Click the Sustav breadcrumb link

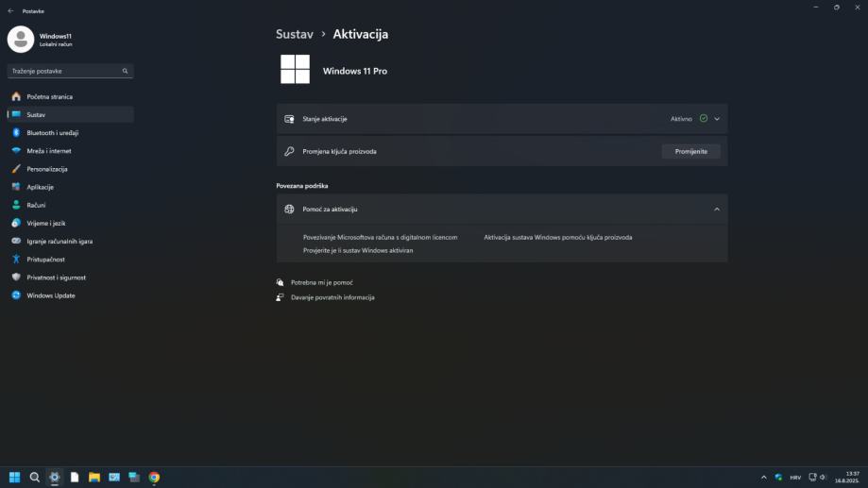[x=295, y=34]
